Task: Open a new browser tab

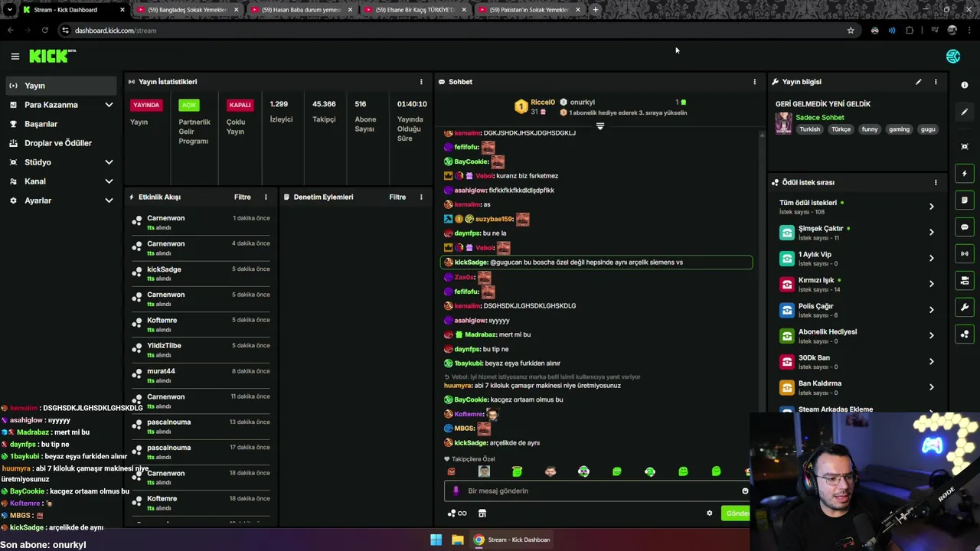Action: tap(596, 10)
